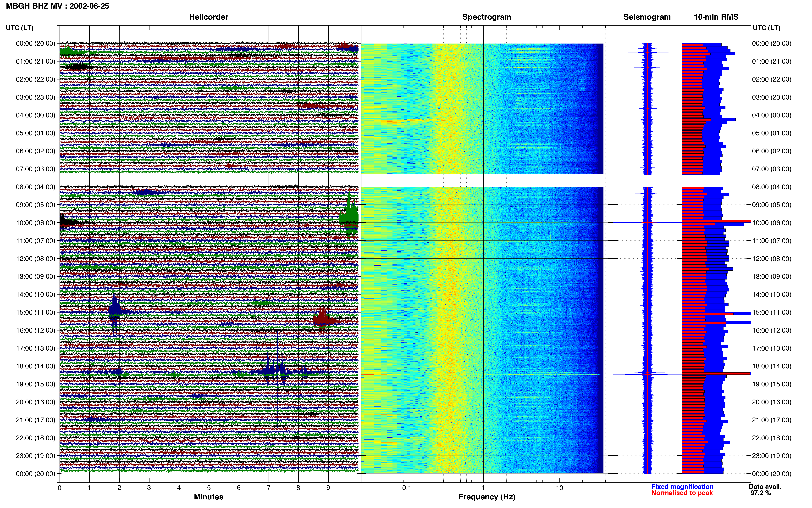Click the 'Fixed magnification' legend text
812x508 pixels.
pyautogui.click(x=682, y=486)
